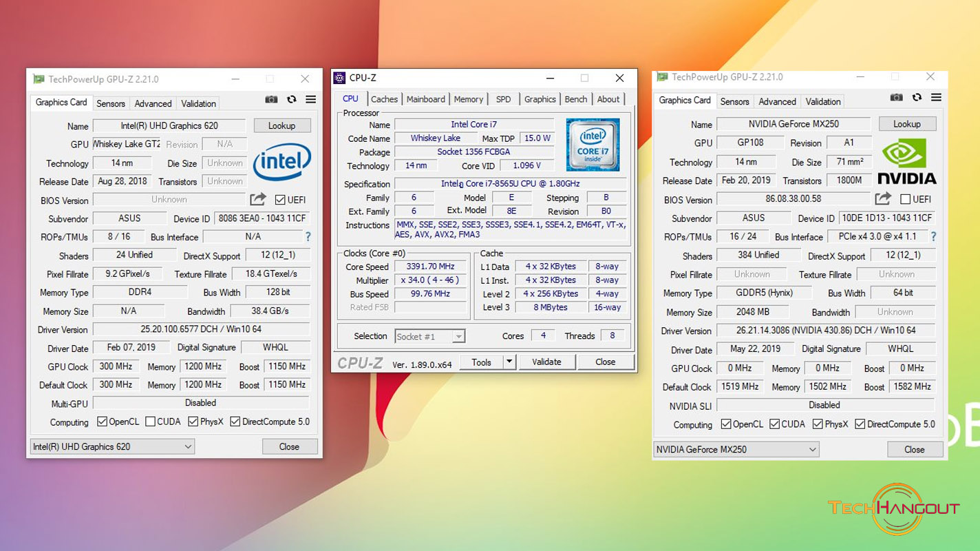The width and height of the screenshot is (980, 551).
Task: Open Advanced tab in NVIDIA GPU-Z
Action: coord(777,101)
